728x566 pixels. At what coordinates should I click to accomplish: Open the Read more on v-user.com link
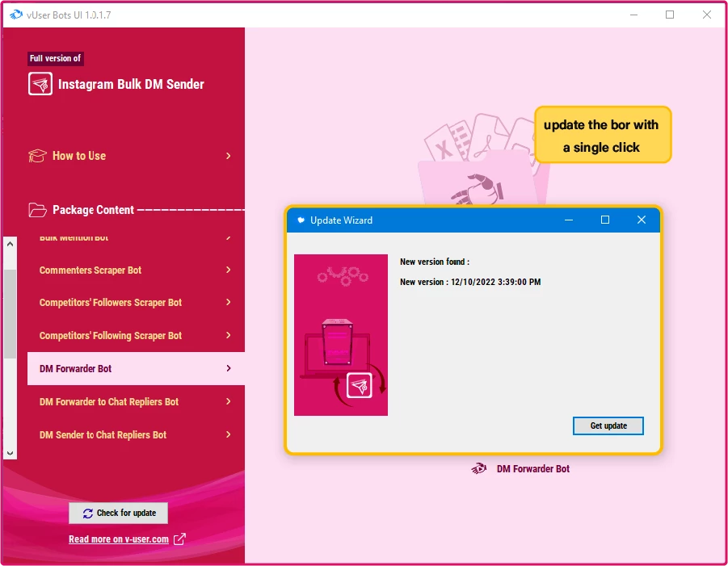point(119,539)
